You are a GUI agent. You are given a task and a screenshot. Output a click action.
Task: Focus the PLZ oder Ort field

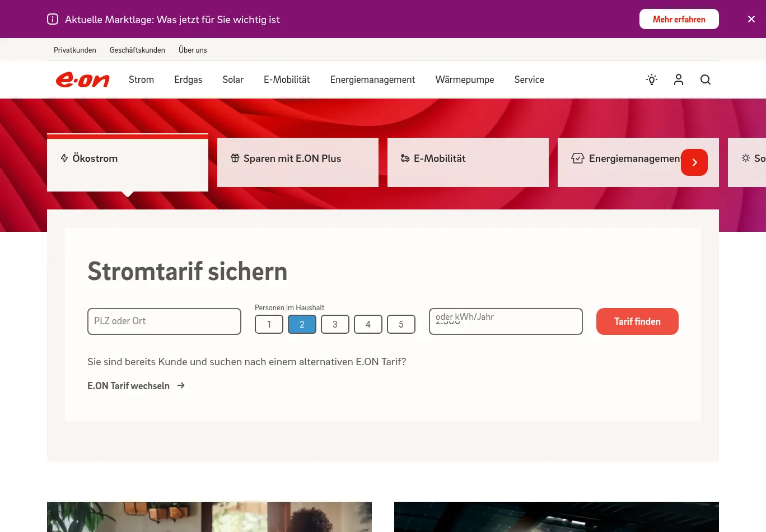(164, 321)
